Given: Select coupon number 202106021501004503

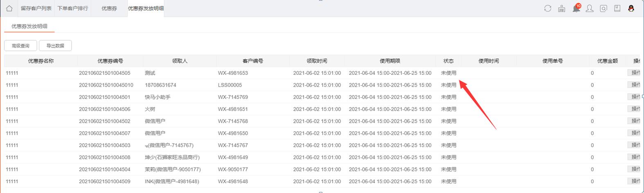Looking at the screenshot, I should pos(105,146).
